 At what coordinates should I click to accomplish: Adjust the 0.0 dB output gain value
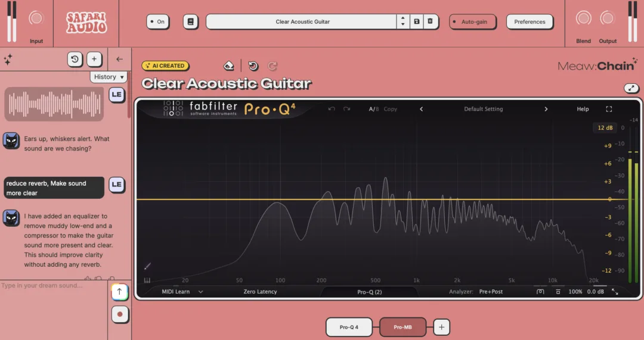pyautogui.click(x=596, y=292)
